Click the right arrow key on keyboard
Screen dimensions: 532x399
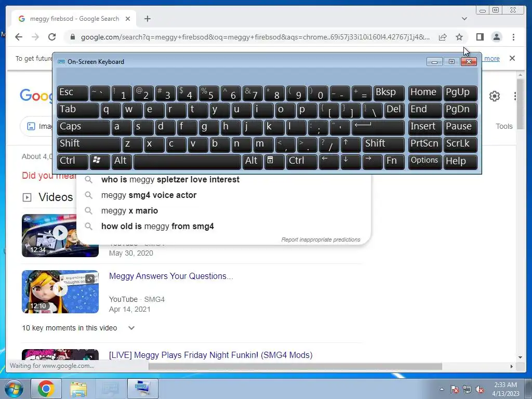(372, 162)
